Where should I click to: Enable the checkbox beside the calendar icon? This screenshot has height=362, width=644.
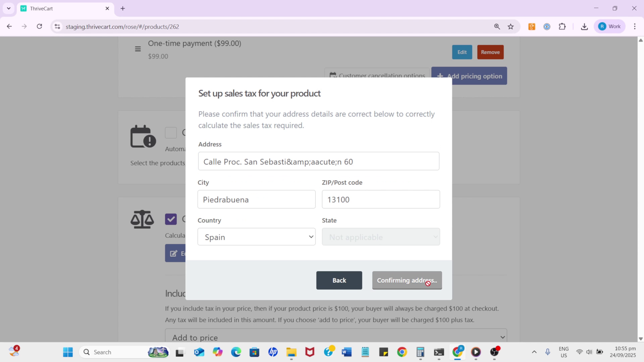171,133
